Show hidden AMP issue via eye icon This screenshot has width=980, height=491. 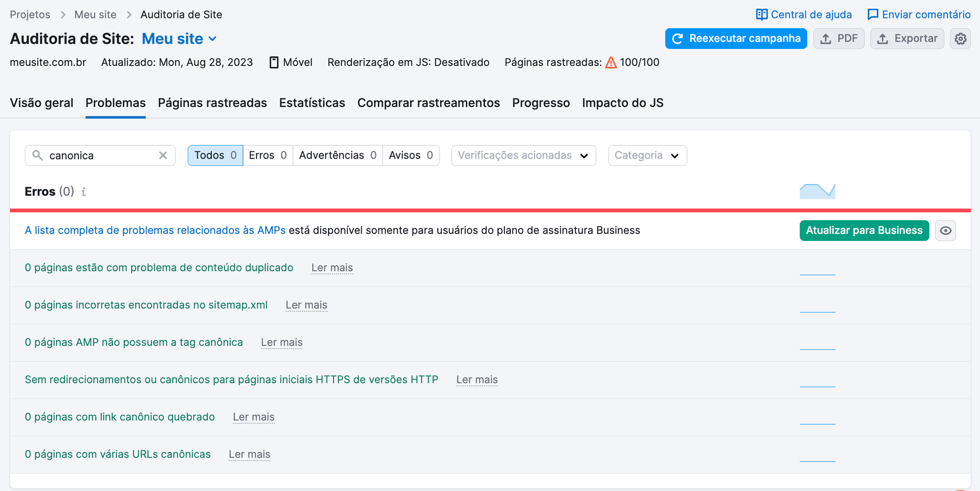945,230
